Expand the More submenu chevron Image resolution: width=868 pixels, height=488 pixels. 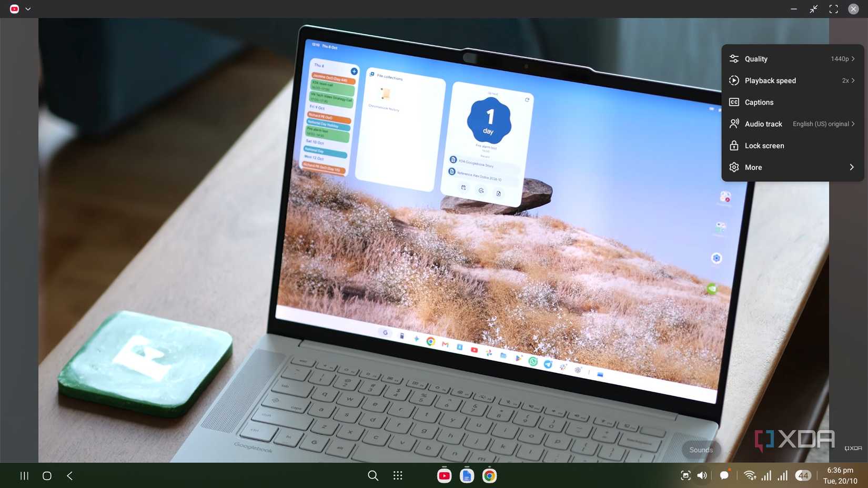tap(852, 167)
